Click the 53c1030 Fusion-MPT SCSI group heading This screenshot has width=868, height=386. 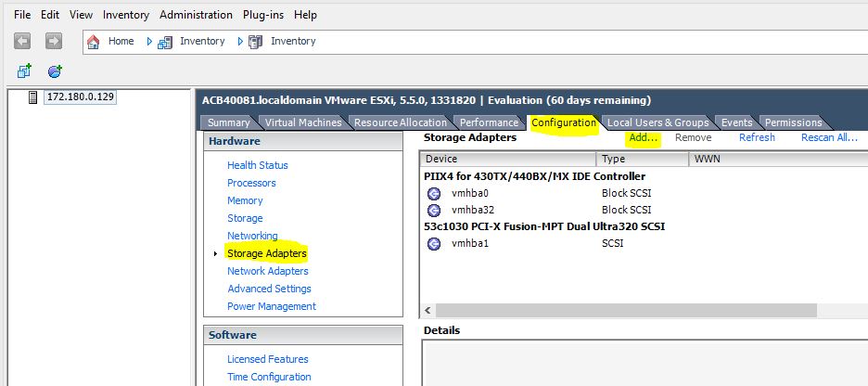tap(544, 226)
